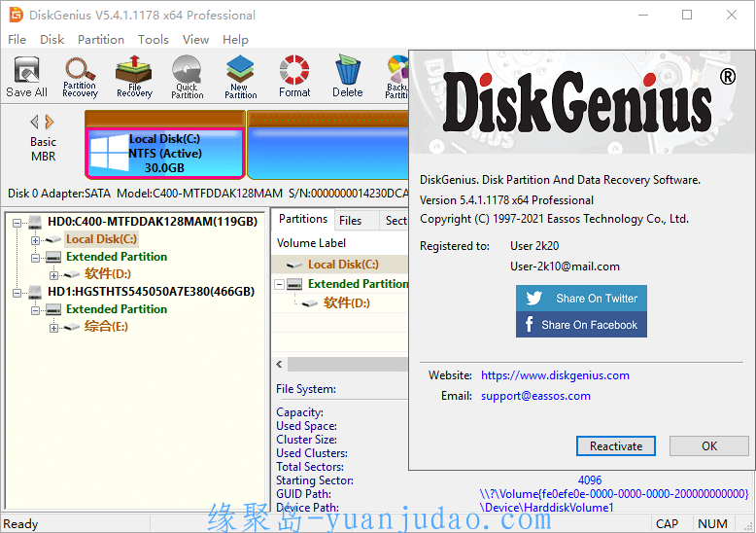Click the Share On Facebook button
756x533 pixels.
(581, 325)
